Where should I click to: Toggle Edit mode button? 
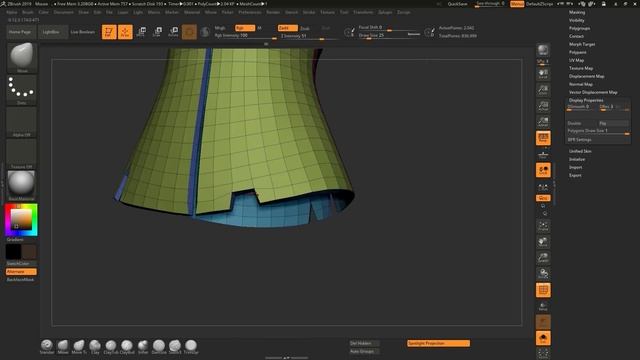[x=109, y=32]
